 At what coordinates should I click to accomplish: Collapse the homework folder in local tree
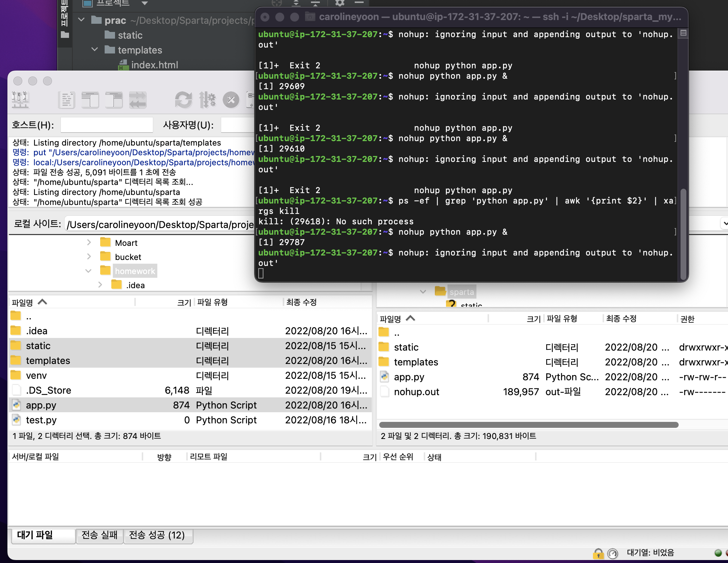(88, 271)
